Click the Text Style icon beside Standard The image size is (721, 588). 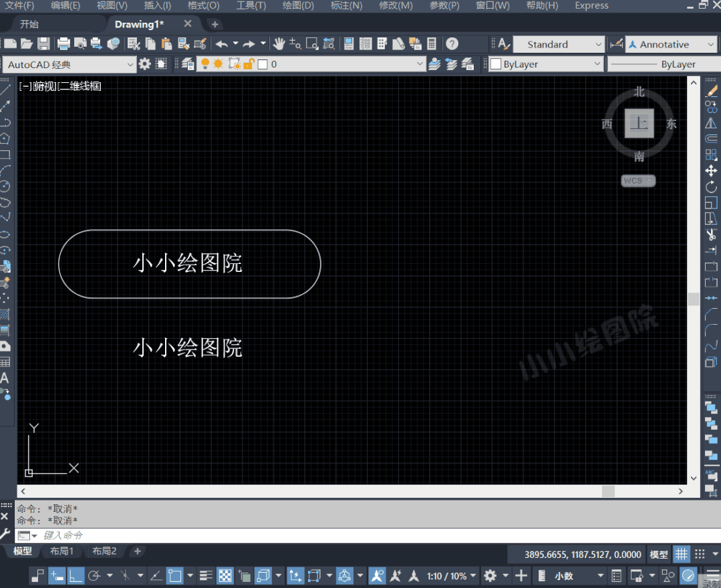pyautogui.click(x=504, y=44)
